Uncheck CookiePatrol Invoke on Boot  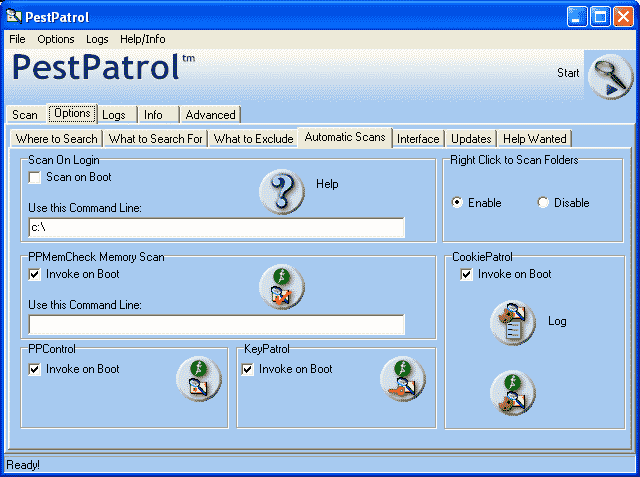(x=467, y=275)
